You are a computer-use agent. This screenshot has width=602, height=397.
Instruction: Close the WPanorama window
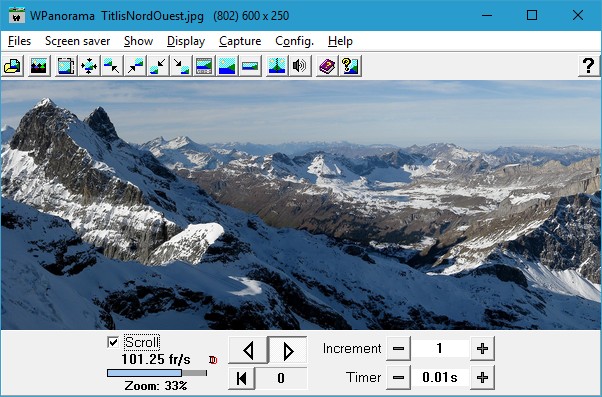pos(577,15)
